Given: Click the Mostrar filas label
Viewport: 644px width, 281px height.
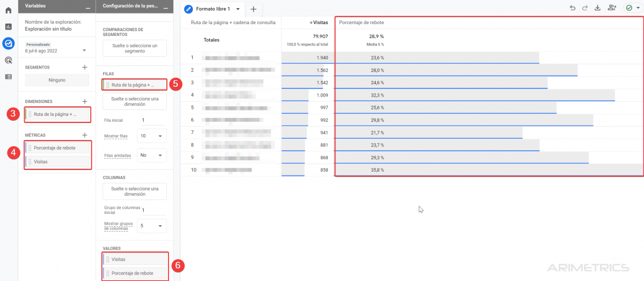Looking at the screenshot, I should pyautogui.click(x=116, y=136).
